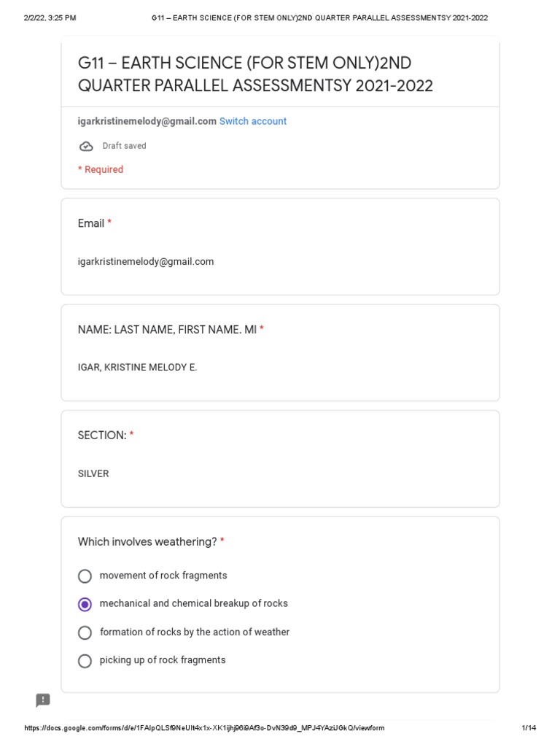Click the "SECTION:" question label

coord(102,436)
